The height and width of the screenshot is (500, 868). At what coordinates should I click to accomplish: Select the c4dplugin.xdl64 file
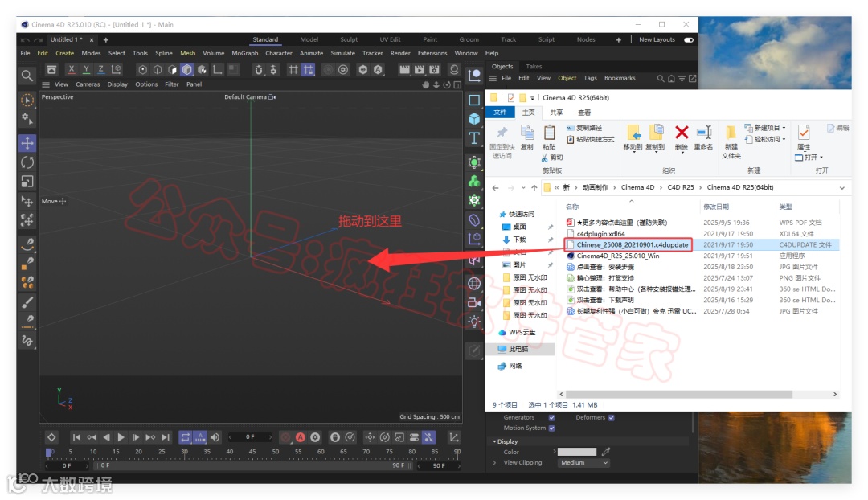click(600, 234)
